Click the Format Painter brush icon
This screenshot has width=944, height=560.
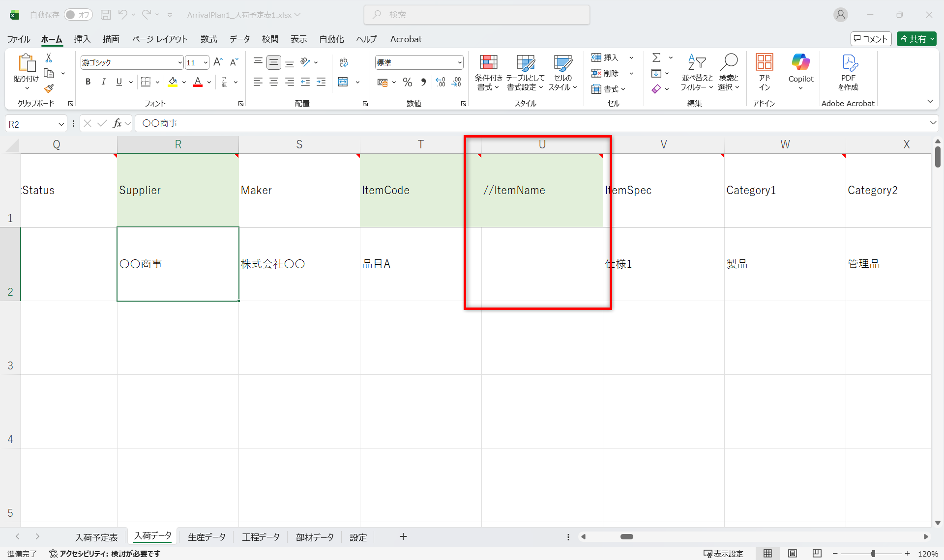pyautogui.click(x=49, y=89)
